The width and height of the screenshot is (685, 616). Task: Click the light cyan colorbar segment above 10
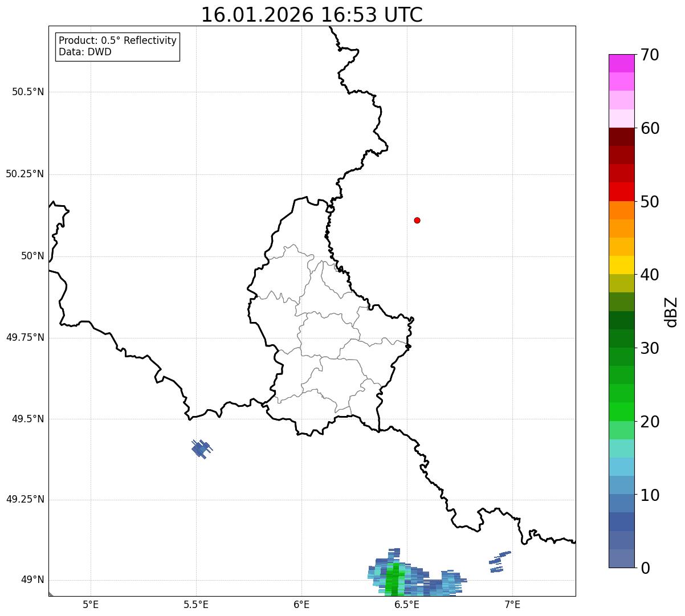coord(621,467)
